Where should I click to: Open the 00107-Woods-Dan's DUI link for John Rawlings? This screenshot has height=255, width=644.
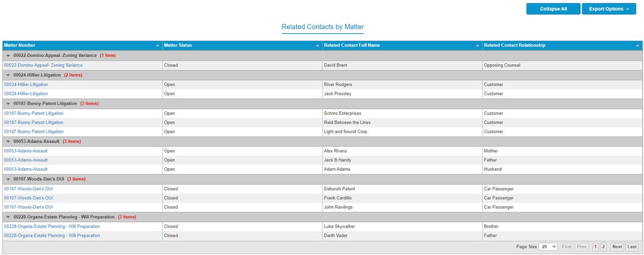28,207
